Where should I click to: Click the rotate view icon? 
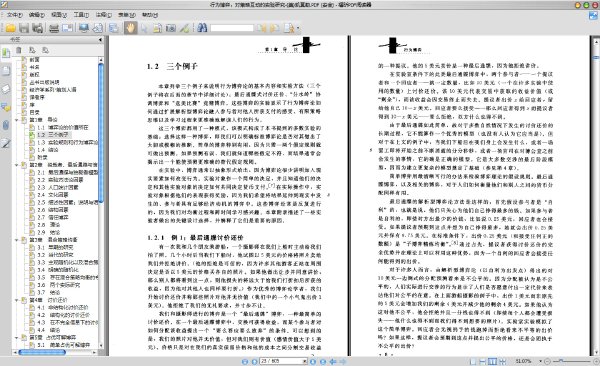pyautogui.click(x=98, y=28)
